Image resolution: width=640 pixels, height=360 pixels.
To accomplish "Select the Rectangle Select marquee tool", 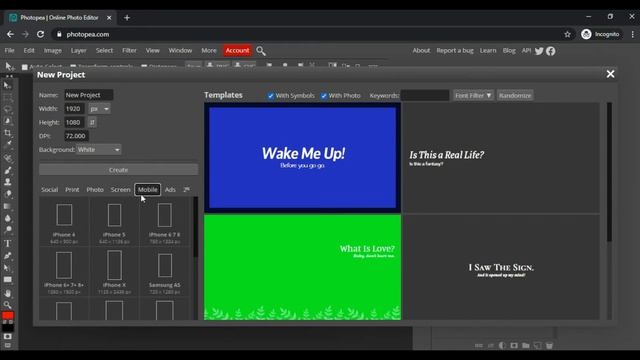I will click(7, 98).
